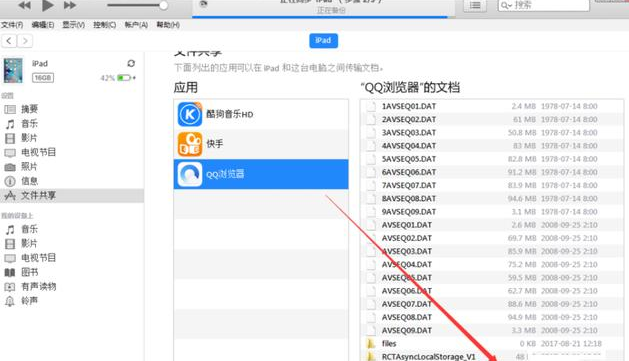Open the 帐户(A) menu

[136, 25]
